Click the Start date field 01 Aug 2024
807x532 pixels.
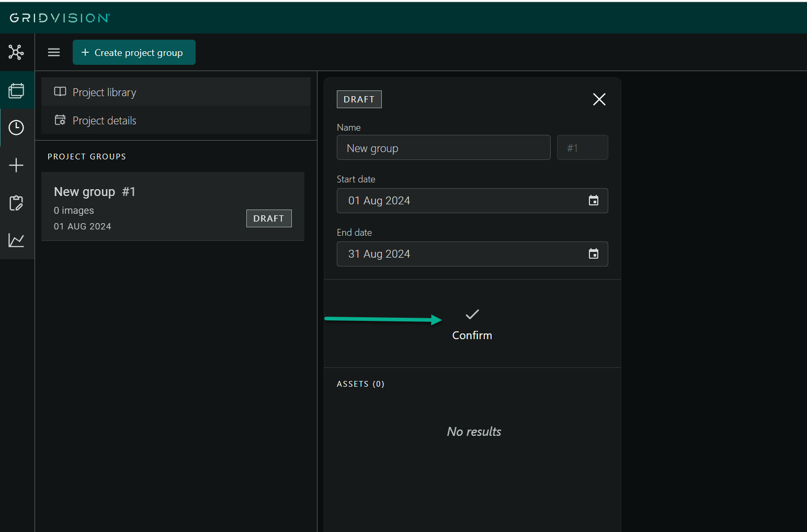[x=460, y=201]
